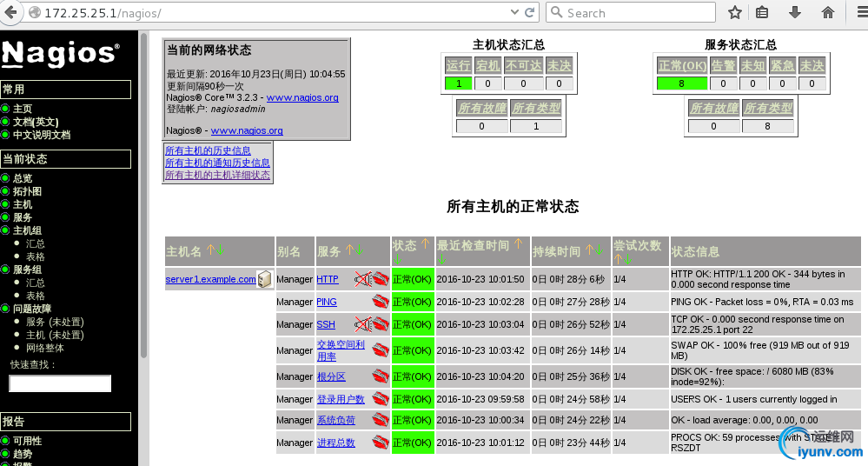The width and height of the screenshot is (868, 466).
Task: Click the red icon in 进程总数 row
Action: tap(381, 443)
